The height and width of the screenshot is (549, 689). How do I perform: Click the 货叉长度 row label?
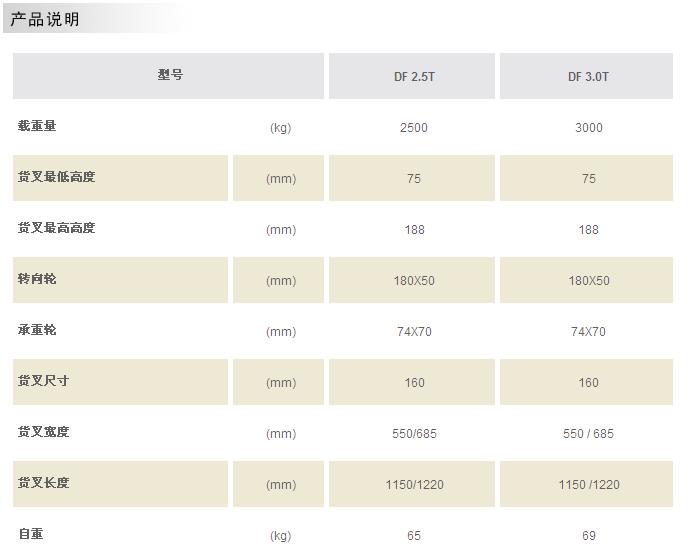(43, 483)
